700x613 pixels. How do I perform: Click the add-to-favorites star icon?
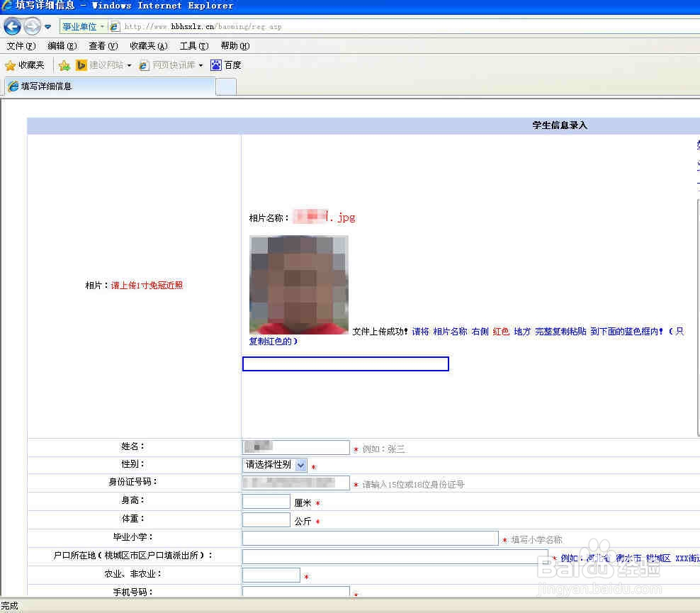[x=63, y=64]
